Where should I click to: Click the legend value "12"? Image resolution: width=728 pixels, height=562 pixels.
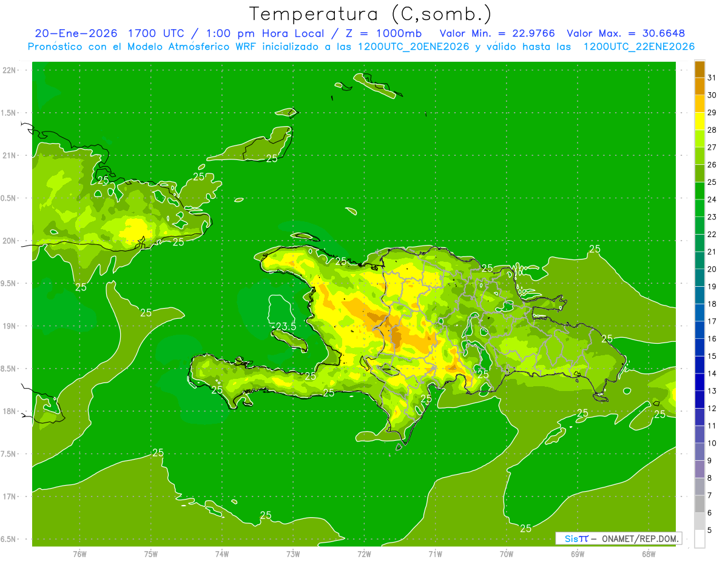(x=712, y=409)
